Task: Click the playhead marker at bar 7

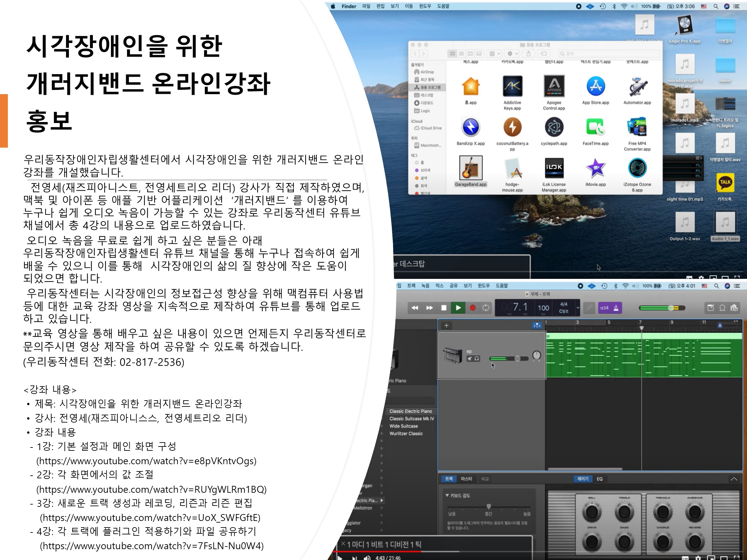Action: [641, 328]
